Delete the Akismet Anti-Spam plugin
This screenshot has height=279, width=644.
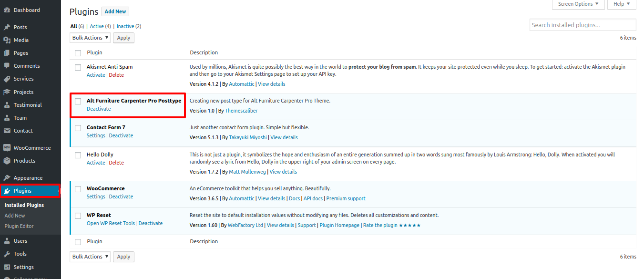116,75
